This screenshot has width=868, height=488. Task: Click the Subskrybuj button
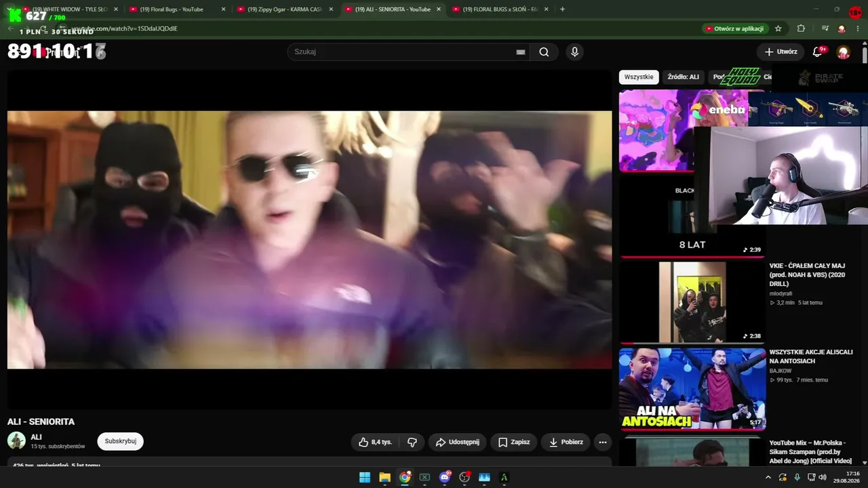(120, 441)
